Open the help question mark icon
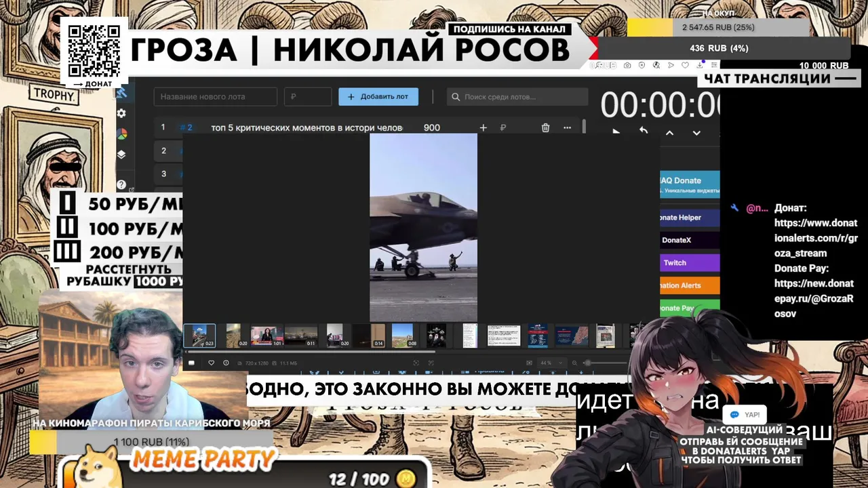868x488 pixels. click(121, 184)
